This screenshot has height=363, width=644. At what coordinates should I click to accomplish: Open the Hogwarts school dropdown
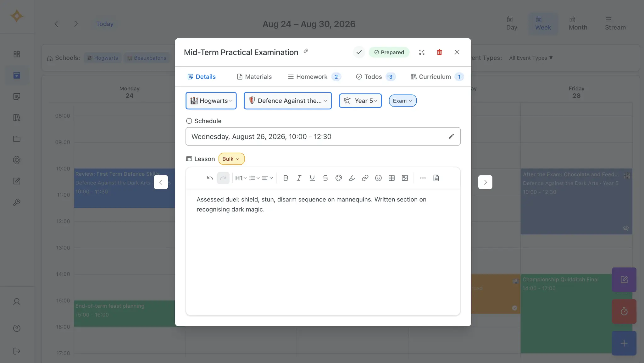pos(211,101)
